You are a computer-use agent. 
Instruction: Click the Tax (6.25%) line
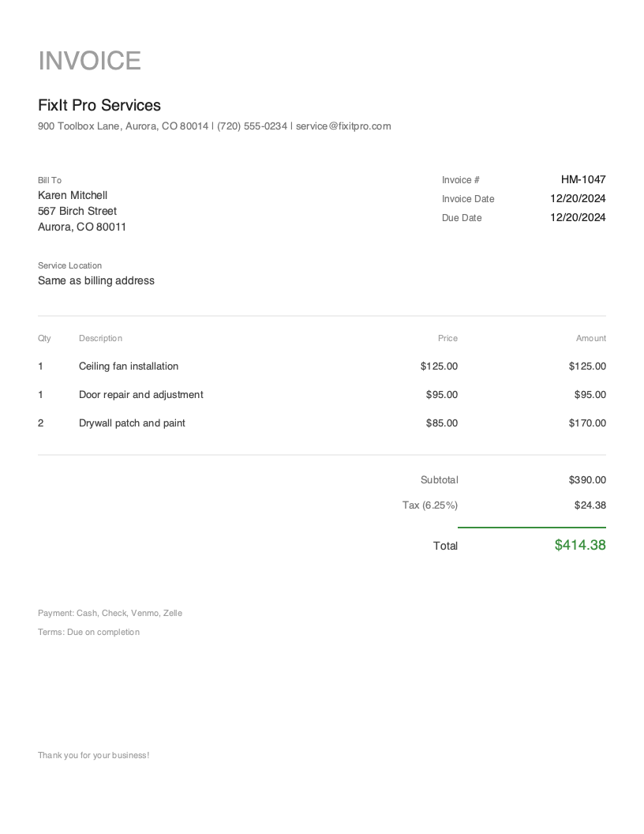[x=430, y=505]
